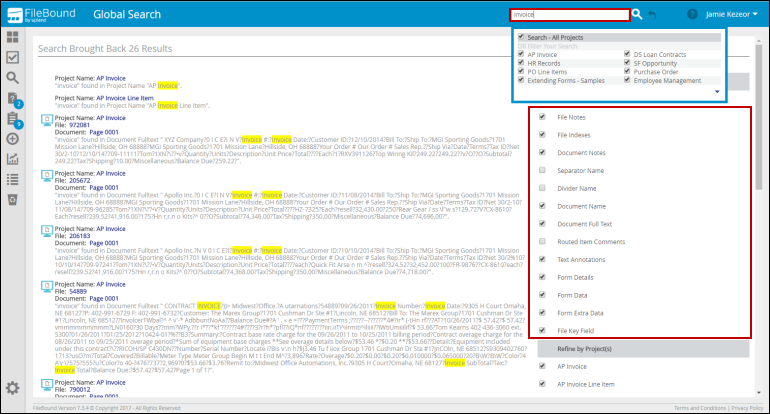Uncheck AP Invoice Line Item refine option

pos(542,384)
